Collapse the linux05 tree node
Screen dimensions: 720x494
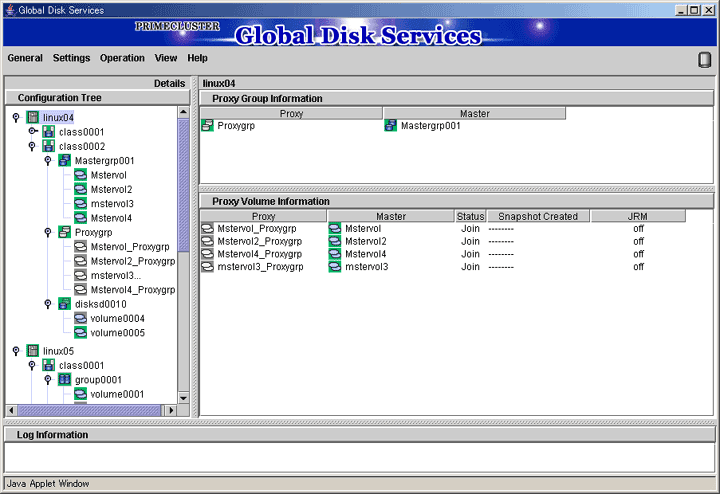[16, 351]
